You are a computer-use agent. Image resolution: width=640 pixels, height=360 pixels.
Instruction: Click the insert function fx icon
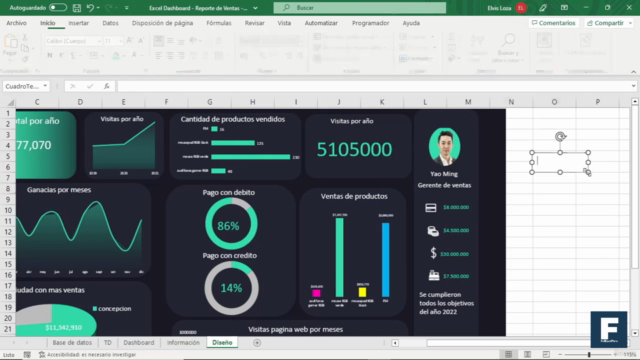[x=107, y=86]
